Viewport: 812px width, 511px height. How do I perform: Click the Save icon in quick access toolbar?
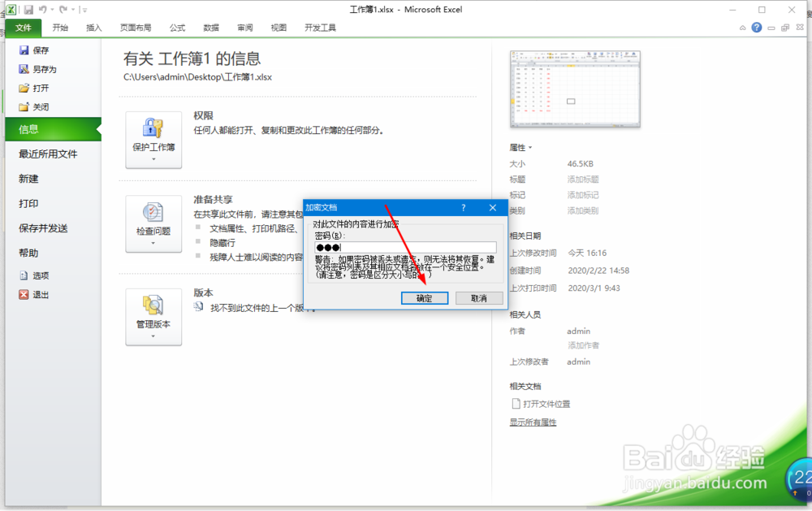coord(28,9)
